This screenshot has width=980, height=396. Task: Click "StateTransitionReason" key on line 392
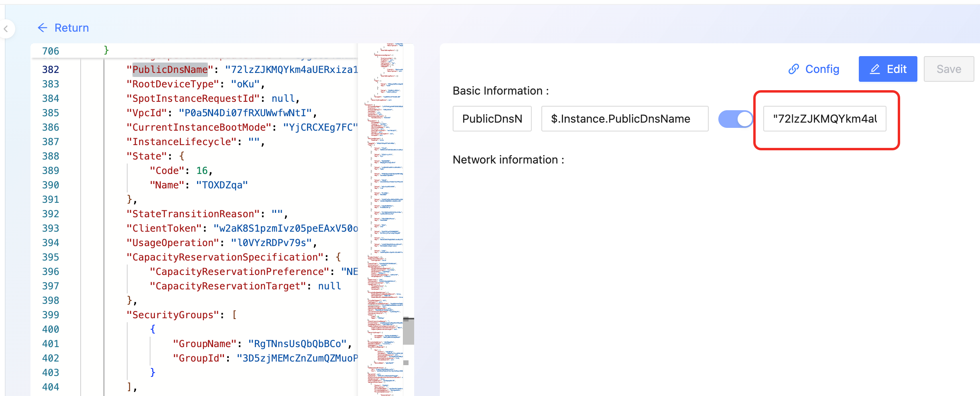pos(193,214)
